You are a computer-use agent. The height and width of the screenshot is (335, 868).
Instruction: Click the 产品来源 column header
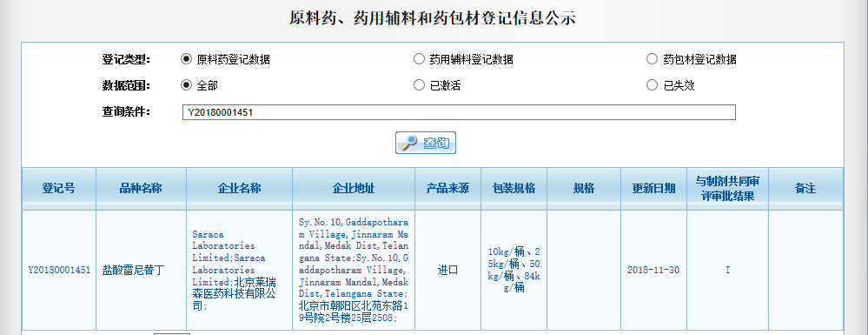pos(447,189)
